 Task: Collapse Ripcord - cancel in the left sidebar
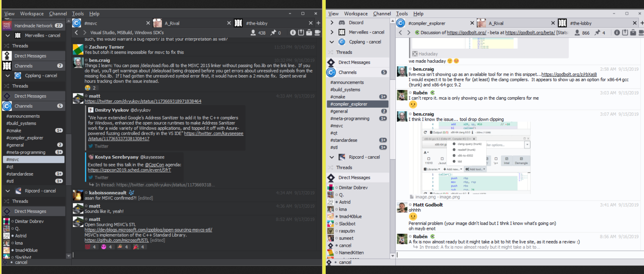7,191
